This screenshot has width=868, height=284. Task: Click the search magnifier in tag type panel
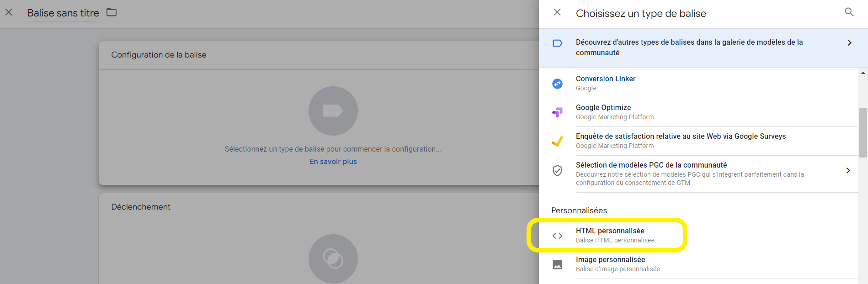849,12
